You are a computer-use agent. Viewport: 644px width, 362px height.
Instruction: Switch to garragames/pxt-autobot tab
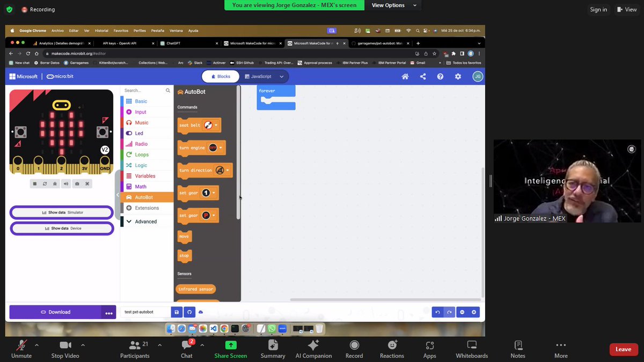[380, 43]
